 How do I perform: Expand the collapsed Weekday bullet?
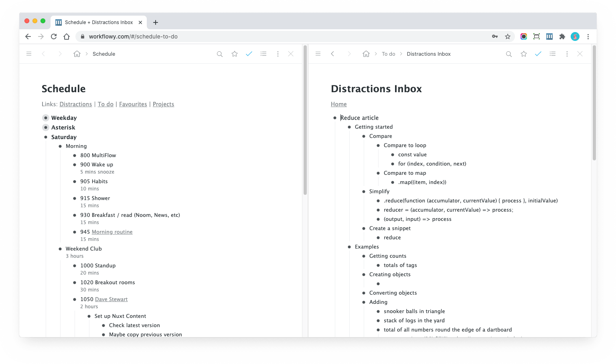coord(46,118)
